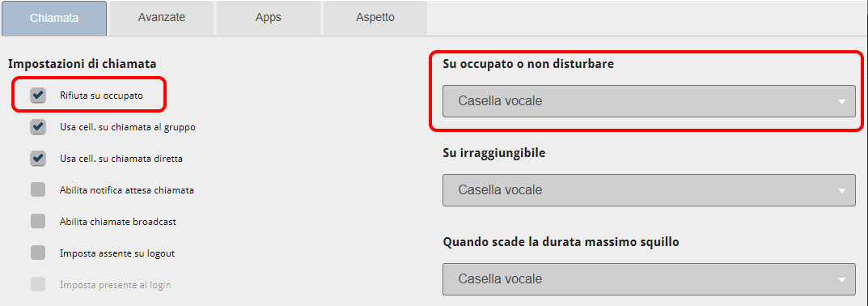The height and width of the screenshot is (306, 868).
Task: Click the Imposta assente su logout label
Action: pos(117,253)
